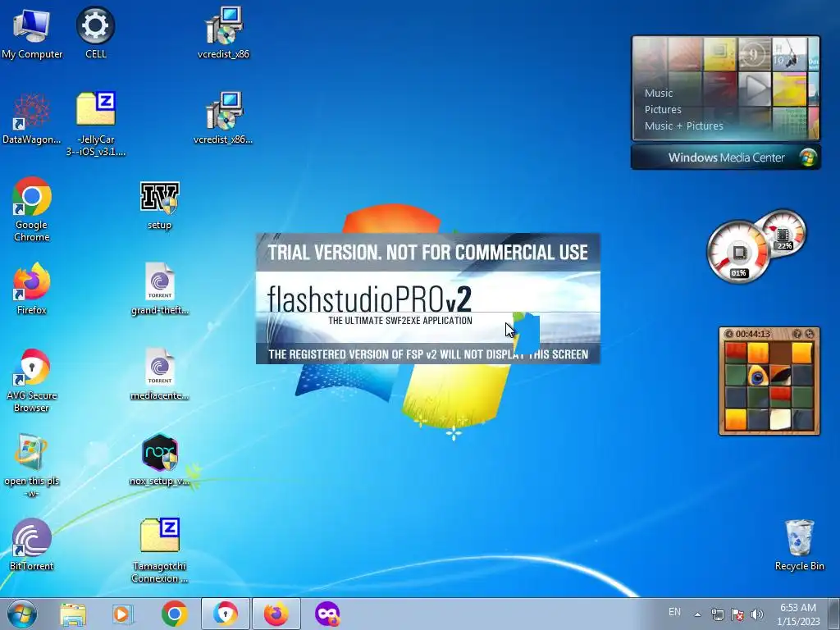The height and width of the screenshot is (630, 840).
Task: Click the Show Desktop strip beside the clock
Action: [833, 614]
